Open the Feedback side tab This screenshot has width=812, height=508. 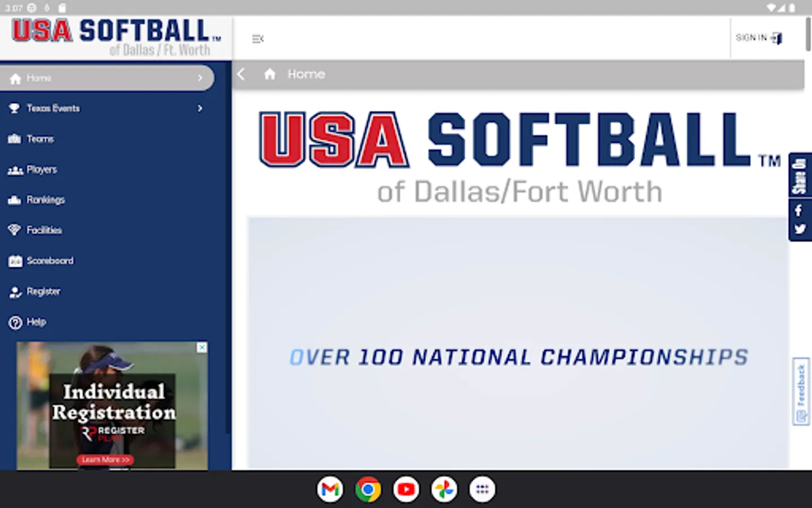(x=801, y=391)
